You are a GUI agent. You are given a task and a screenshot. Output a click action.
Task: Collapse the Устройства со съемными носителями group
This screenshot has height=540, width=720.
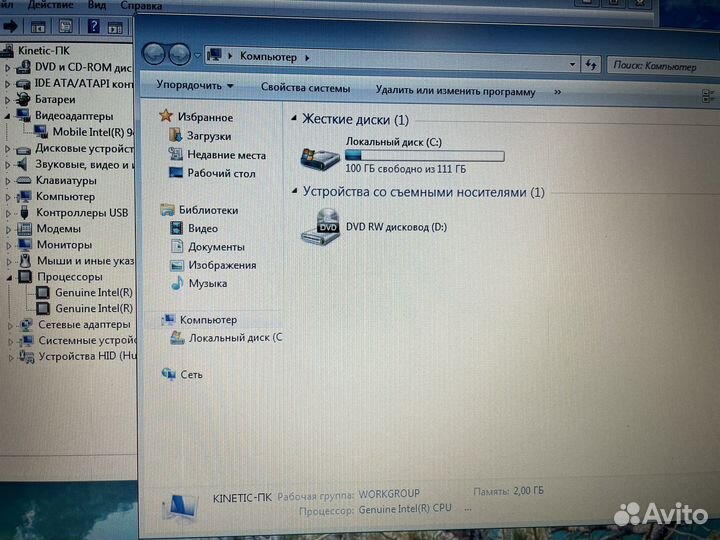tap(294, 191)
